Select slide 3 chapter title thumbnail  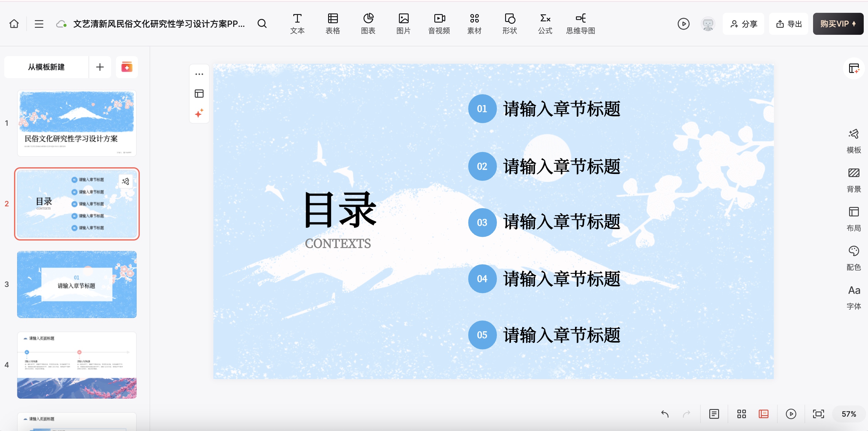77,284
